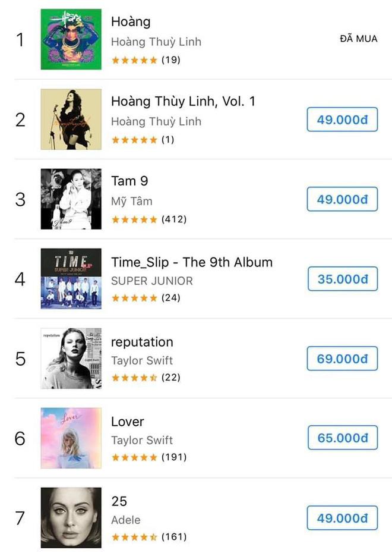Click the star rating for Tam 9
Screen dimensions: 392x556
(136, 219)
